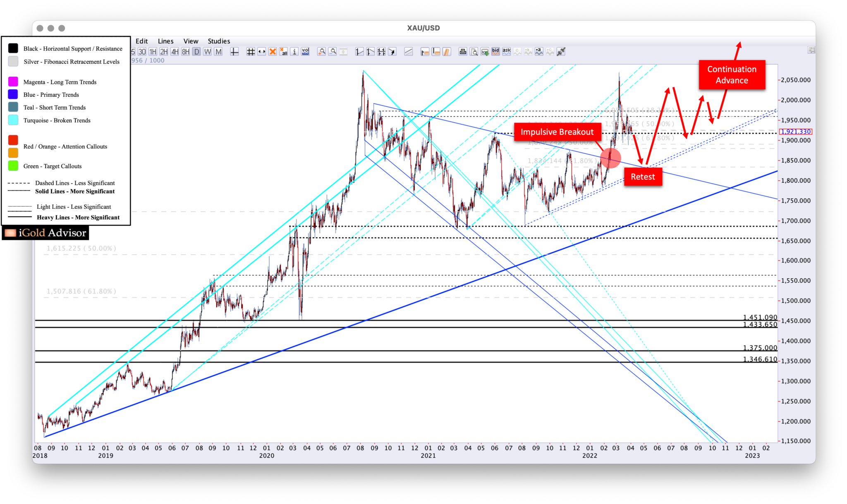Click the pin icon at toolbar end

click(561, 52)
